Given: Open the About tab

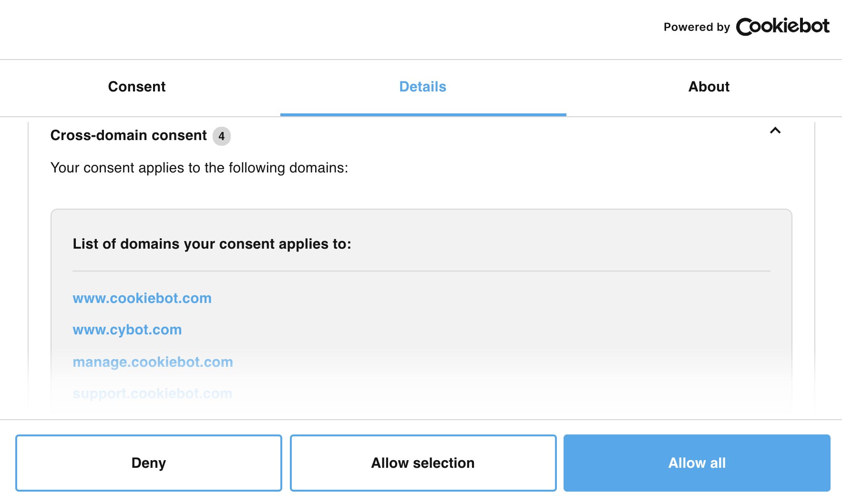Looking at the screenshot, I should coord(709,87).
